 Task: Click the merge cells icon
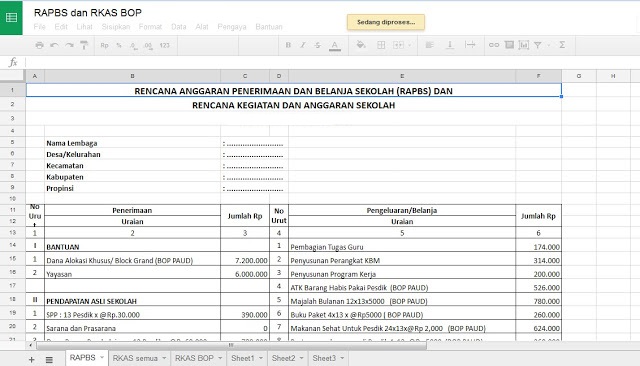[x=398, y=45]
